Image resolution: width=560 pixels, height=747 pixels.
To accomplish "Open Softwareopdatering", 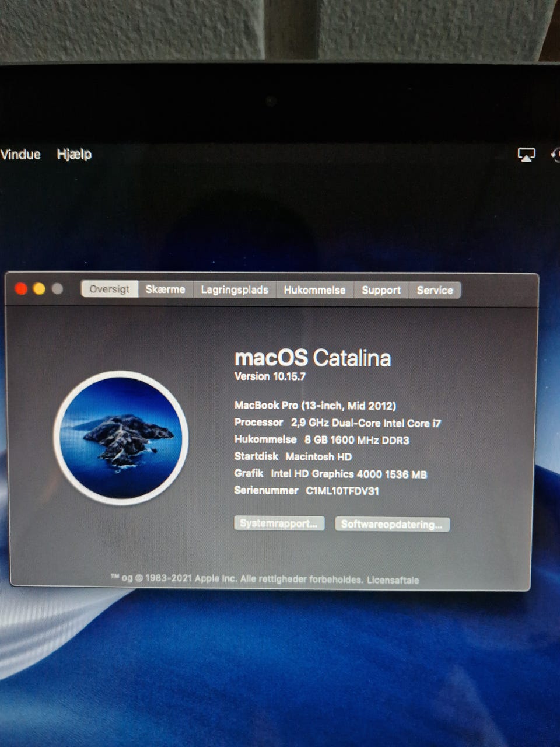I will (392, 524).
